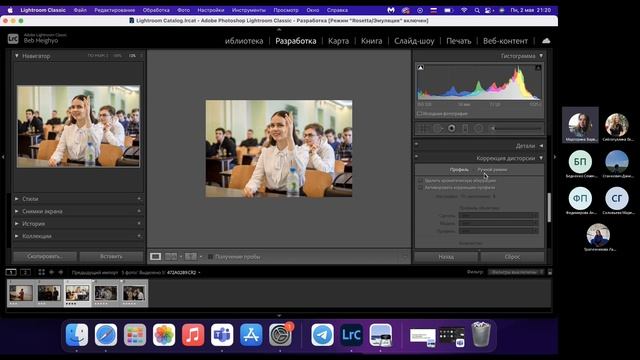The height and width of the screenshot is (360, 640).
Task: Enable remove chromatic aberration checkbox
Action: coord(420,180)
